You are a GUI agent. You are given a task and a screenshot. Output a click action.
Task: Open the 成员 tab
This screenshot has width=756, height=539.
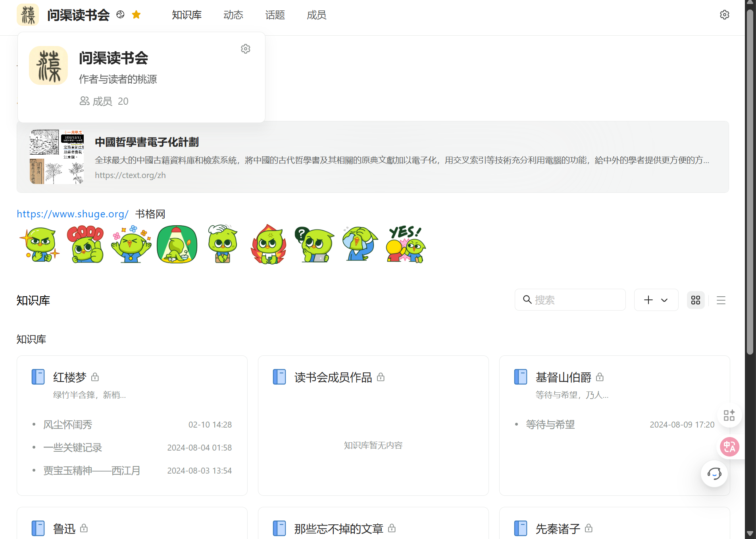coord(316,15)
